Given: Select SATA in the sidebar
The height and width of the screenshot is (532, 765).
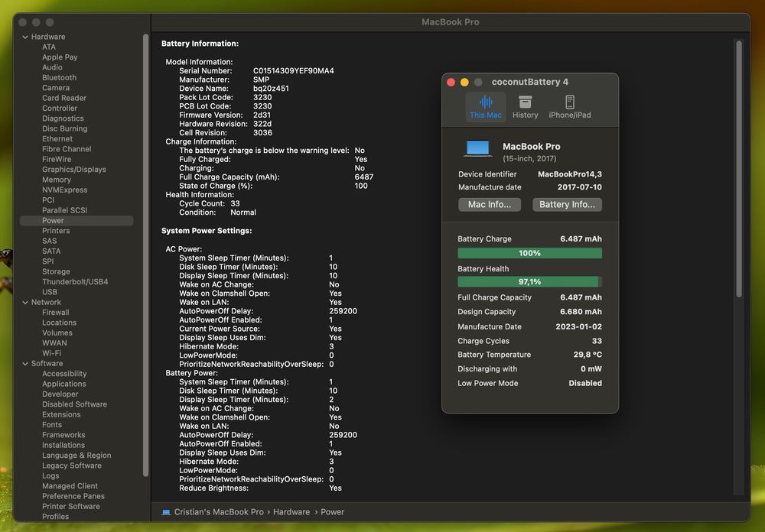Looking at the screenshot, I should (x=51, y=251).
